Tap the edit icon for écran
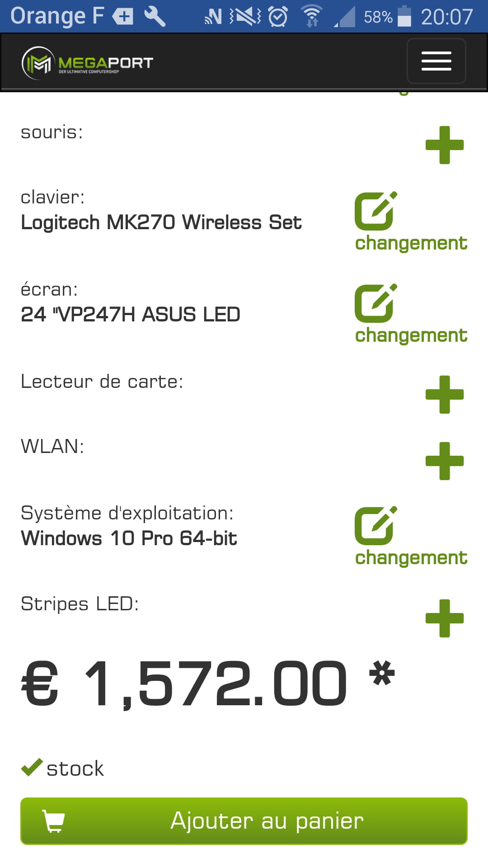This screenshot has height=868, width=488. coord(375,303)
